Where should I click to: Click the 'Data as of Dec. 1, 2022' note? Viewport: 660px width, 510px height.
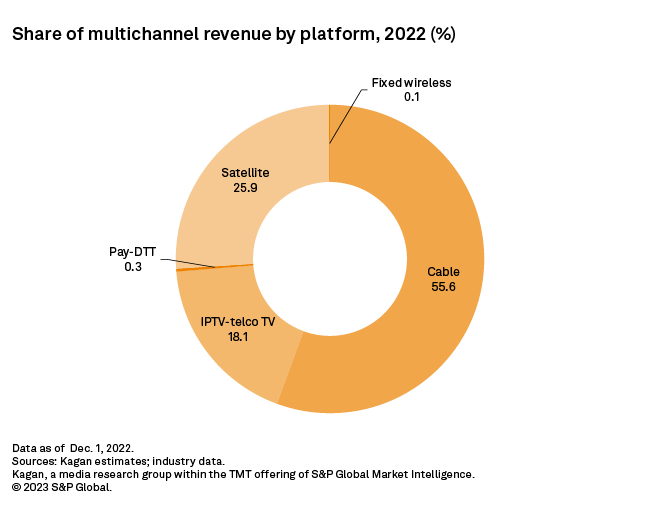click(72, 447)
